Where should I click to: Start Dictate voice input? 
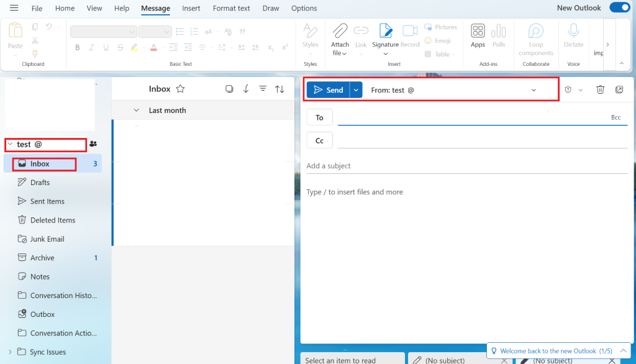point(573,35)
